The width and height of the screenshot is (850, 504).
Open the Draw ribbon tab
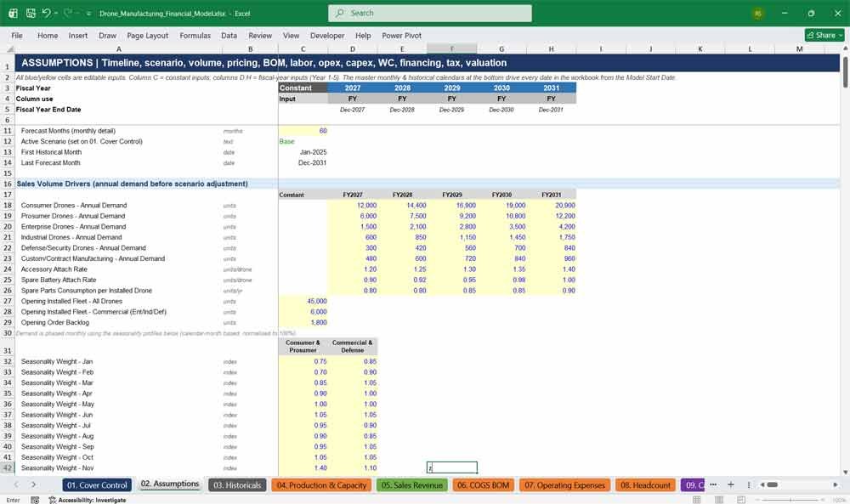[x=107, y=35]
